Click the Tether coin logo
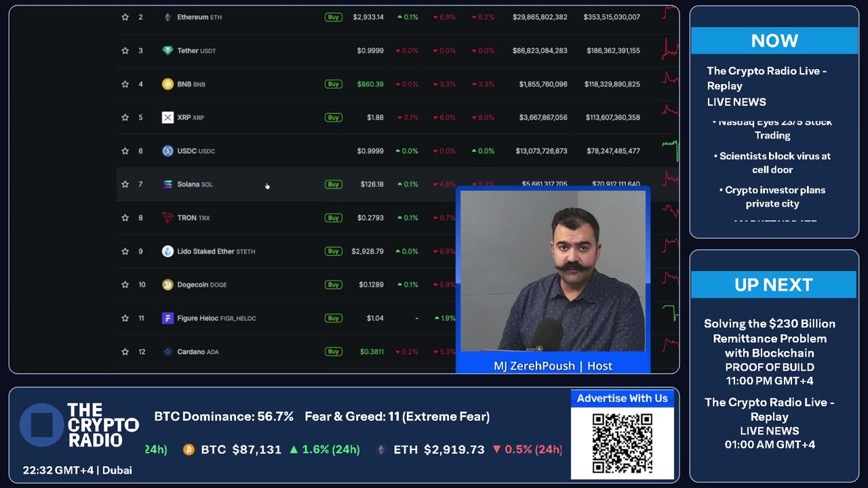This screenshot has width=868, height=488. click(167, 50)
